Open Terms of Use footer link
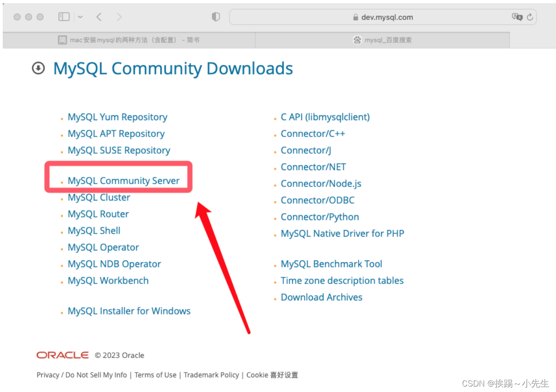 coord(155,375)
